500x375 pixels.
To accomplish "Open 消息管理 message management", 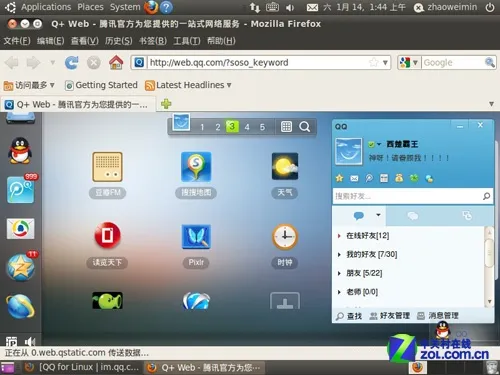I will click(438, 316).
